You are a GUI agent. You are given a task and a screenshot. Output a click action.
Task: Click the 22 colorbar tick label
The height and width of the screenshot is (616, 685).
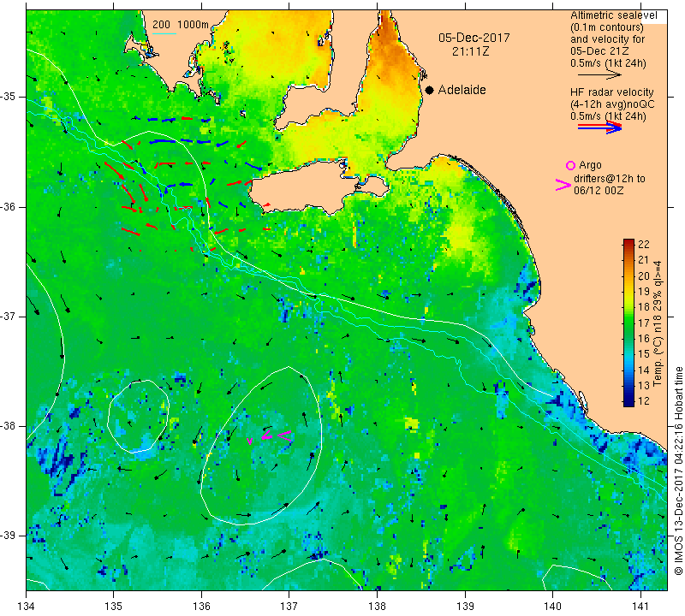(644, 244)
